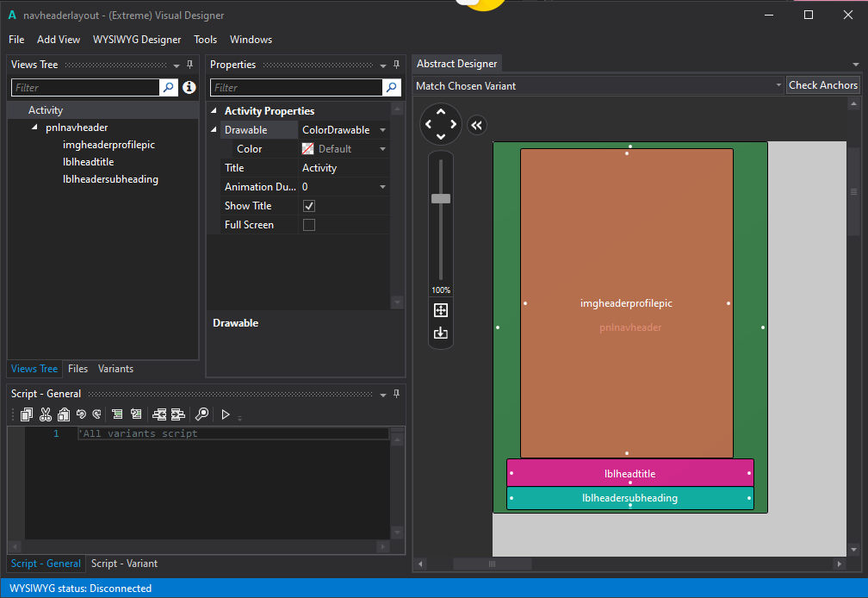Open the script Find magnifier tool
This screenshot has height=598, width=868.
[202, 414]
